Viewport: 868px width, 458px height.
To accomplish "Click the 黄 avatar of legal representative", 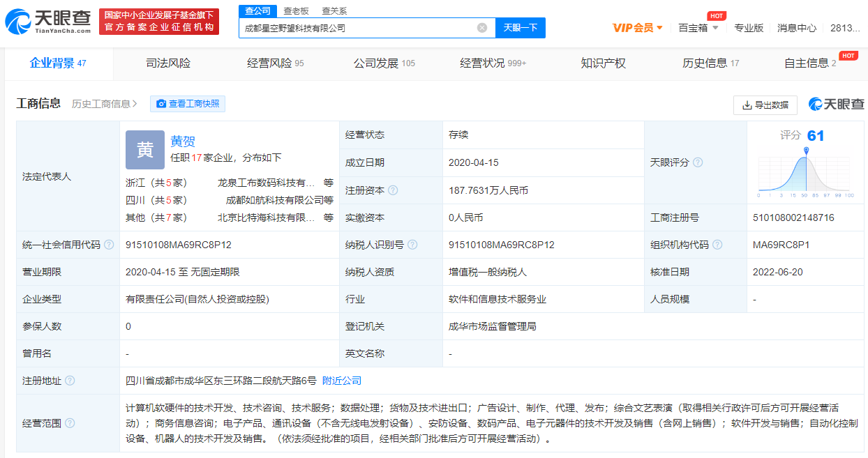I will coord(144,150).
